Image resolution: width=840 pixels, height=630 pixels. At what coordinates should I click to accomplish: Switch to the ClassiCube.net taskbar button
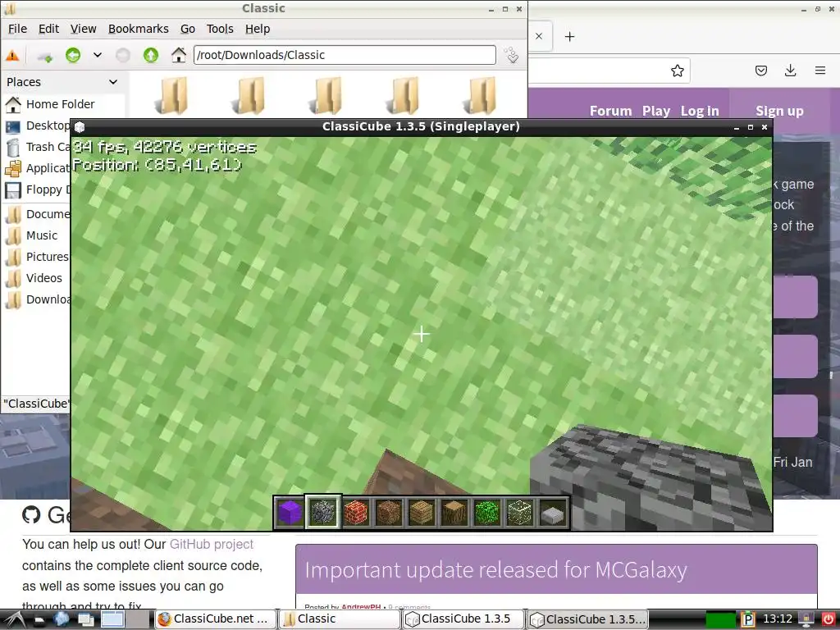point(216,619)
